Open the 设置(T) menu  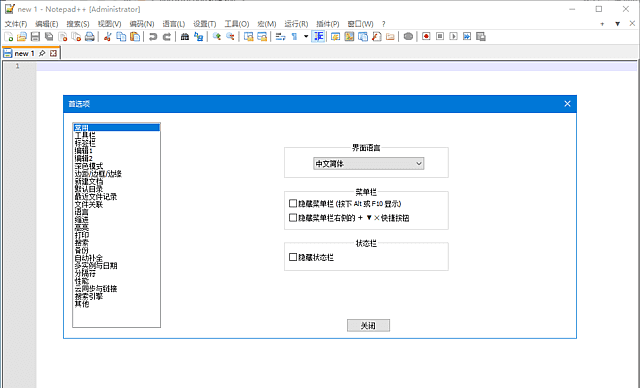[205, 24]
